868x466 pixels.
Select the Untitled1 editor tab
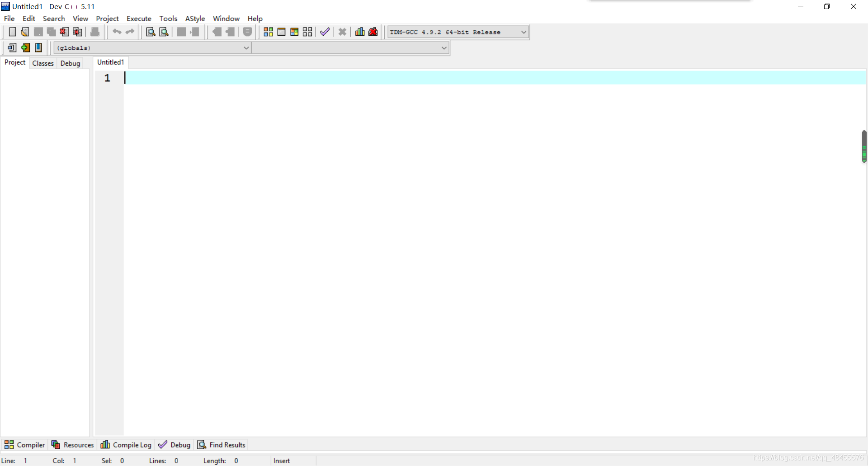(x=111, y=62)
